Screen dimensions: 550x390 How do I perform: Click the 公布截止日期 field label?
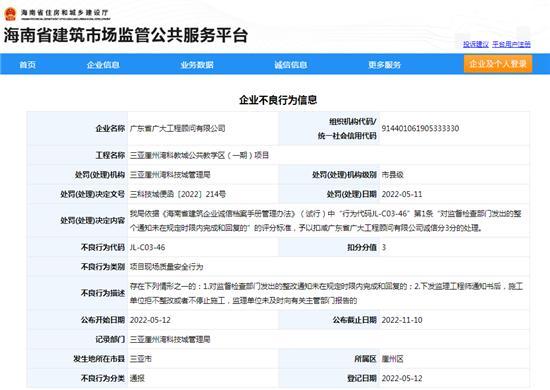(x=355, y=320)
